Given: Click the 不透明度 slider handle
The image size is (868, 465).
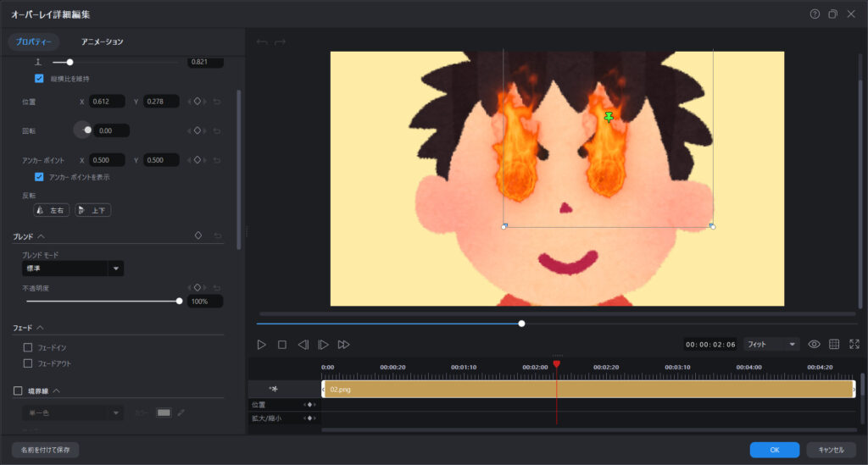Looking at the screenshot, I should 179,301.
